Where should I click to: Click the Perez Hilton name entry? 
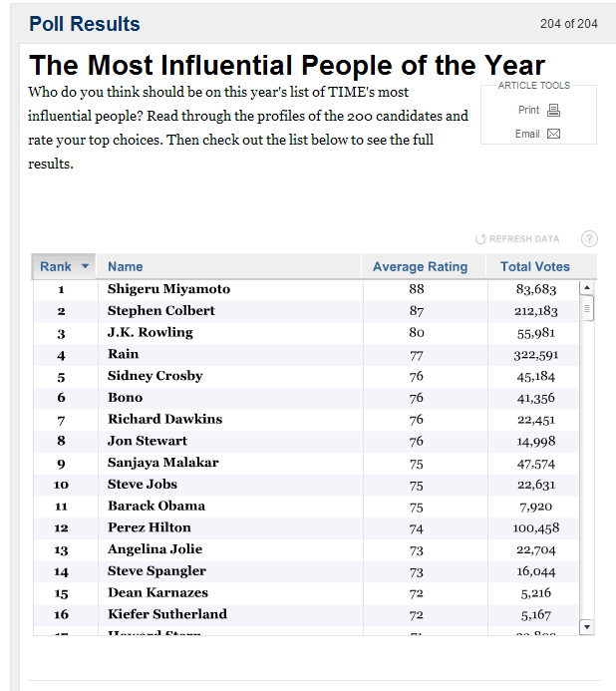point(150,527)
